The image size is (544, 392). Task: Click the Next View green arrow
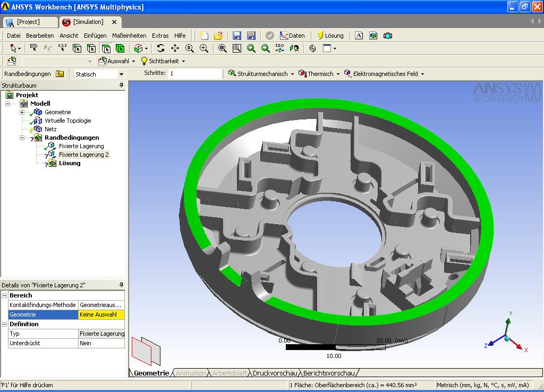(266, 48)
